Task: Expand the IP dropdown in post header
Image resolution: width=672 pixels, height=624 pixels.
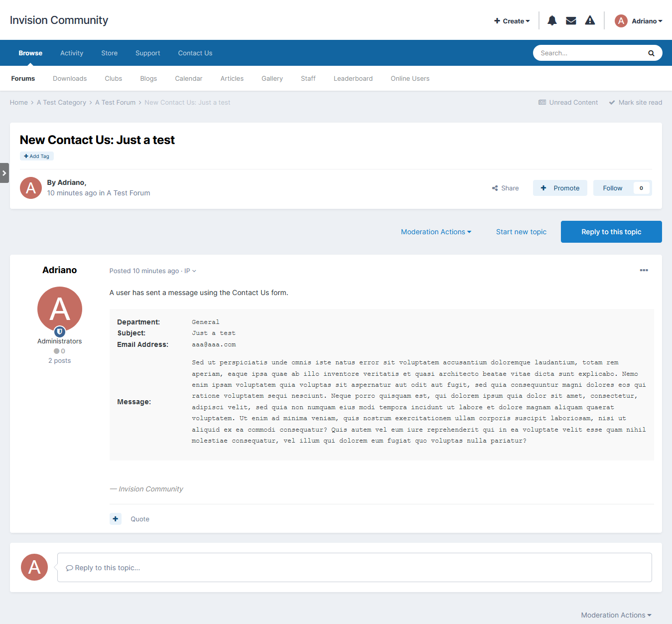Action: 190,271
